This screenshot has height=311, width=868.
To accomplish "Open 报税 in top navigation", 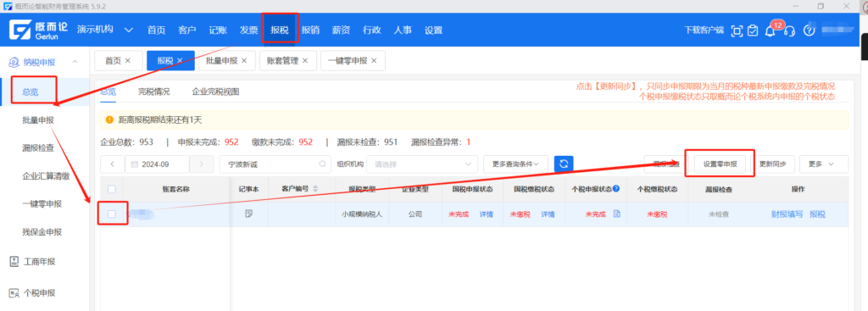I will (280, 30).
